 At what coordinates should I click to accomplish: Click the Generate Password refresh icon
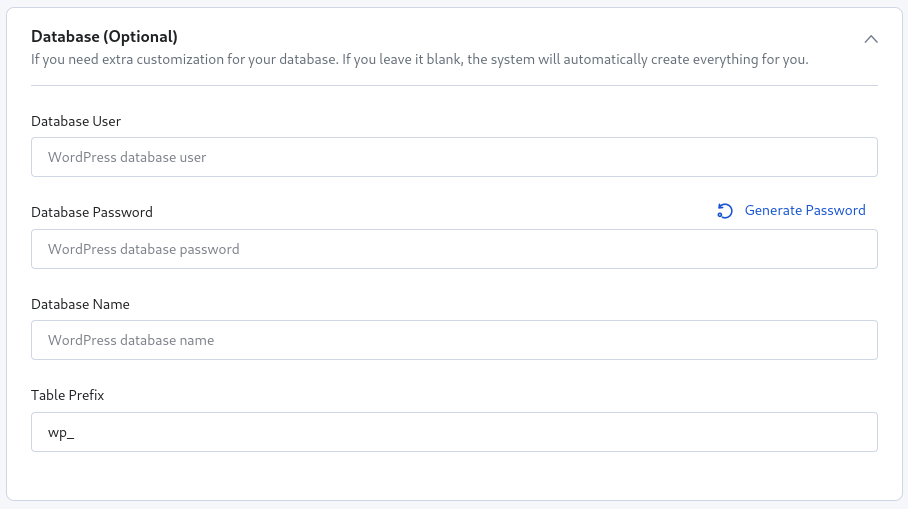pyautogui.click(x=725, y=211)
